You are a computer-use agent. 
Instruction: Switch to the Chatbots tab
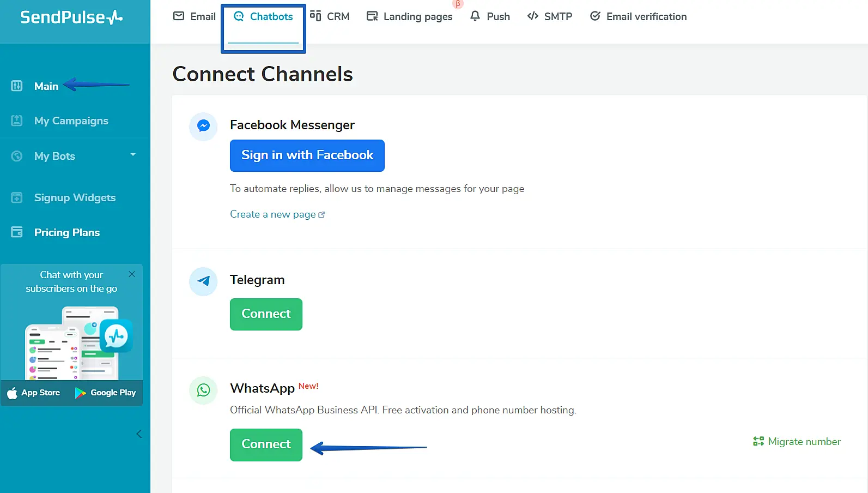click(264, 17)
